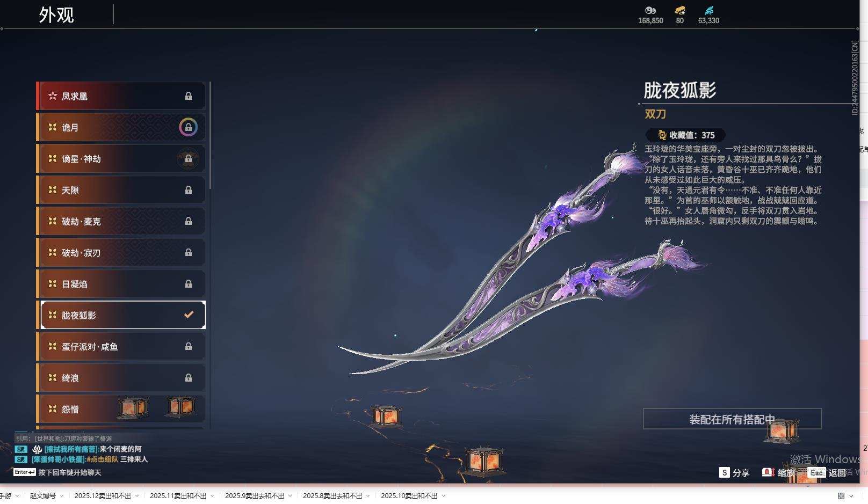
Task: Switch to the 2025.11卖出和不出 tab
Action: [177, 496]
